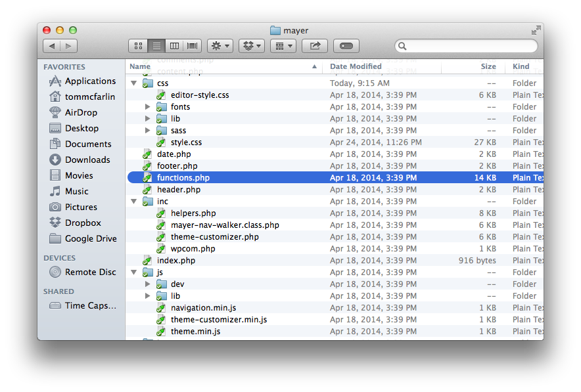Select mayer-nav-walker.class.php
The width and height of the screenshot is (581, 392).
click(x=335, y=225)
